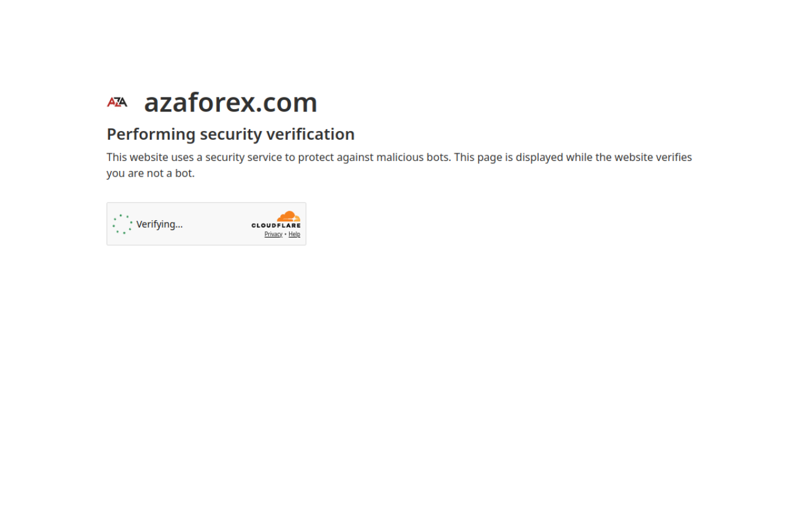Click the orange Cloudflare cloud logo

tap(289, 216)
